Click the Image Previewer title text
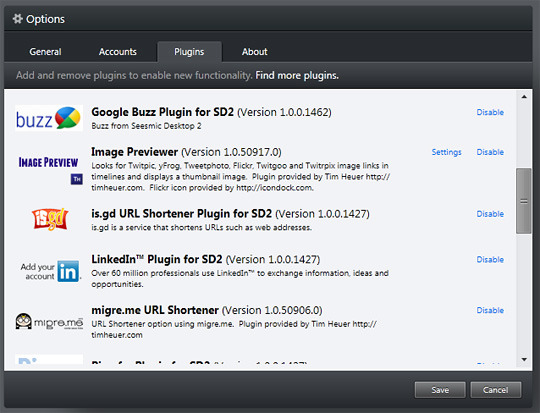The width and height of the screenshot is (540, 413). [x=135, y=152]
